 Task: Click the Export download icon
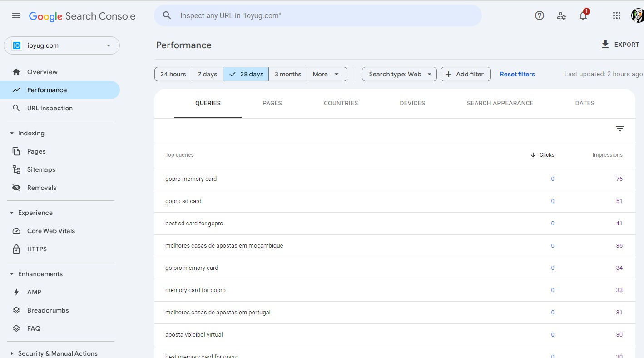pyautogui.click(x=605, y=45)
